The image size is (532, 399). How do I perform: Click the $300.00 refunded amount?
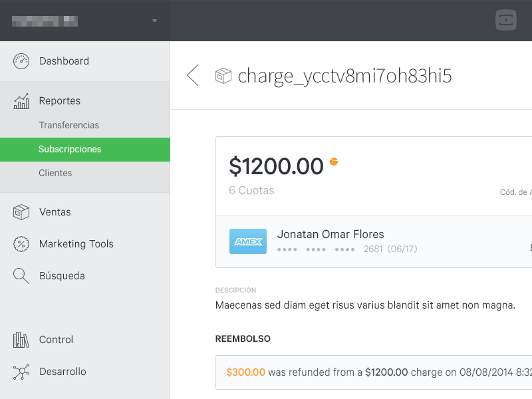(x=245, y=372)
